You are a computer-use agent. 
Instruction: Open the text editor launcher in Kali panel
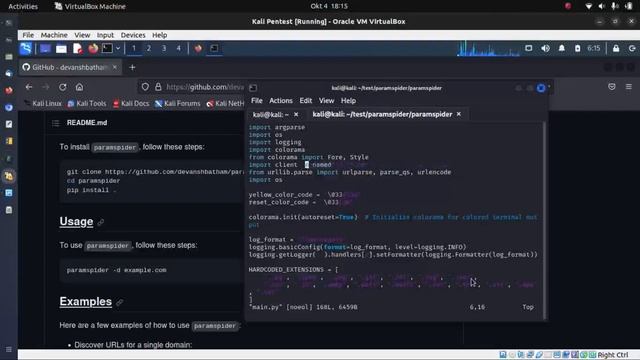pyautogui.click(x=78, y=49)
